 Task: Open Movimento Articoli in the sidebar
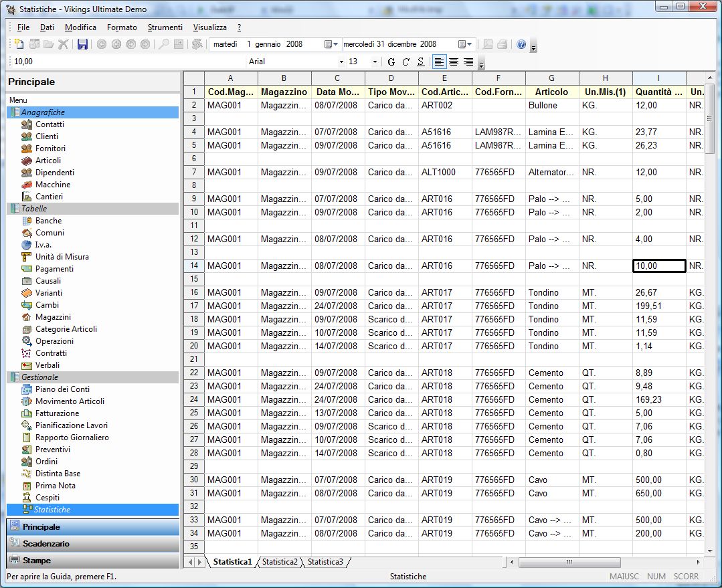click(70, 401)
